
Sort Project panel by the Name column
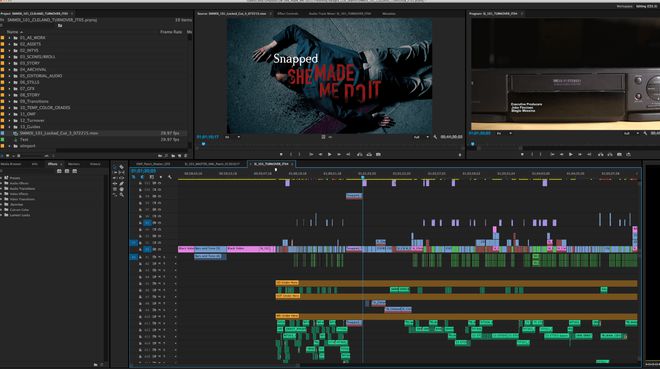[x=13, y=32]
